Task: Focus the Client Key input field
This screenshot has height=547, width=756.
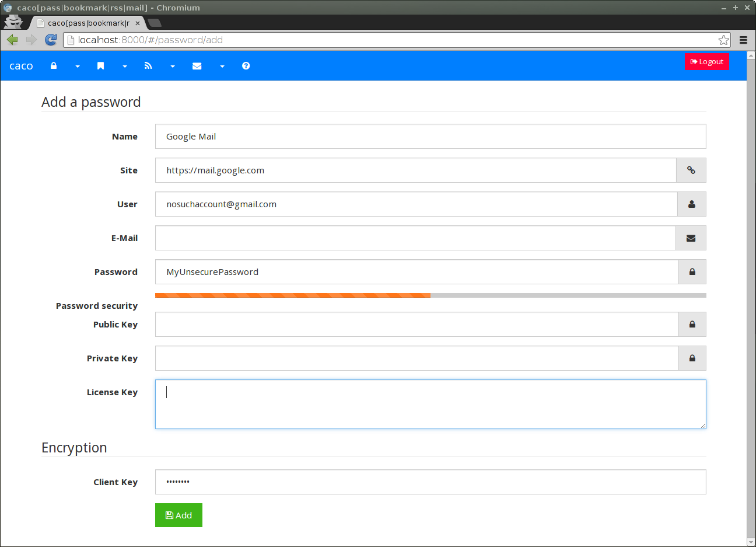Action: point(430,482)
